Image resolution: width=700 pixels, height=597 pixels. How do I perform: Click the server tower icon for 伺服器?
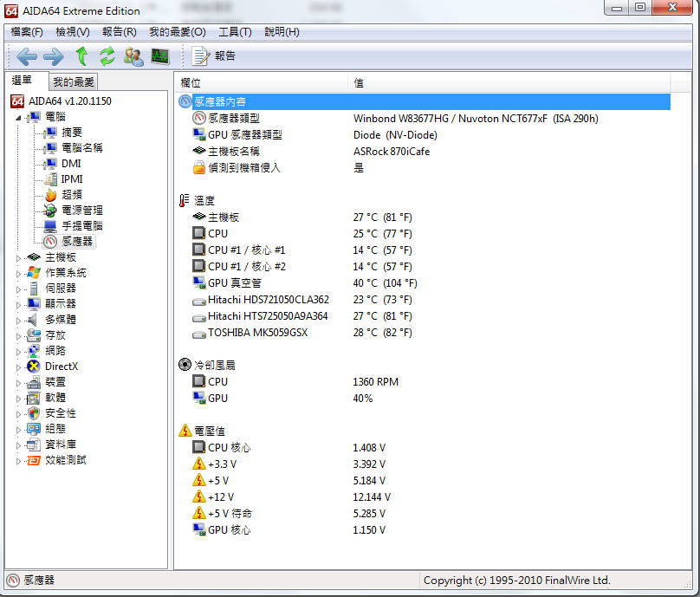34,289
